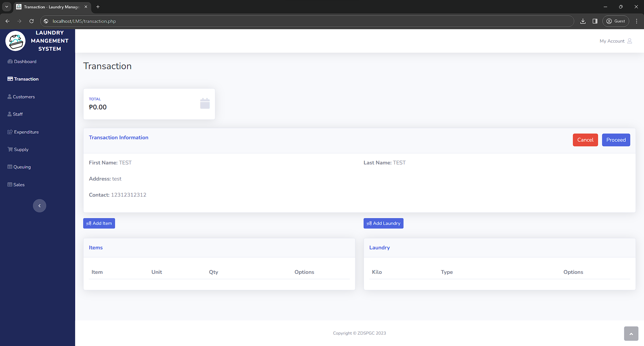Go to Customers in the sidebar
The width and height of the screenshot is (644, 346).
[21, 97]
